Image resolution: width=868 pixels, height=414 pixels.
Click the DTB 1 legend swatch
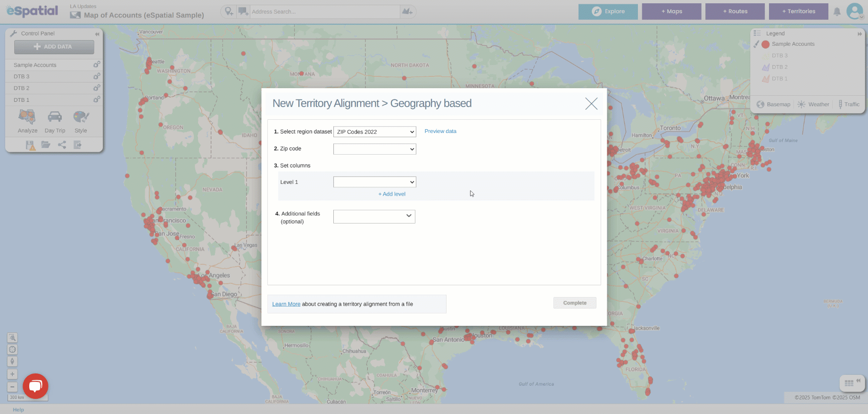point(766,79)
